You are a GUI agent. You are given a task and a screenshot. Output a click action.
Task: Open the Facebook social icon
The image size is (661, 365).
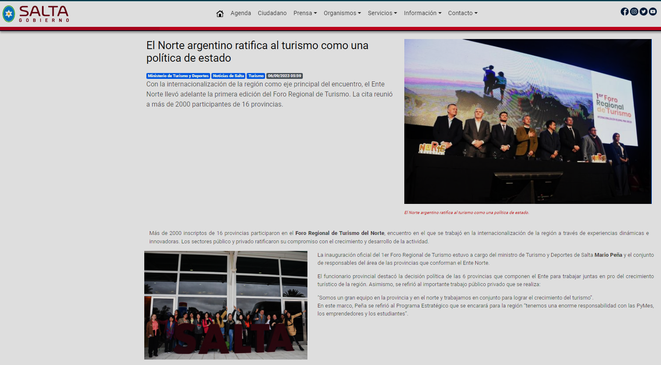click(624, 12)
